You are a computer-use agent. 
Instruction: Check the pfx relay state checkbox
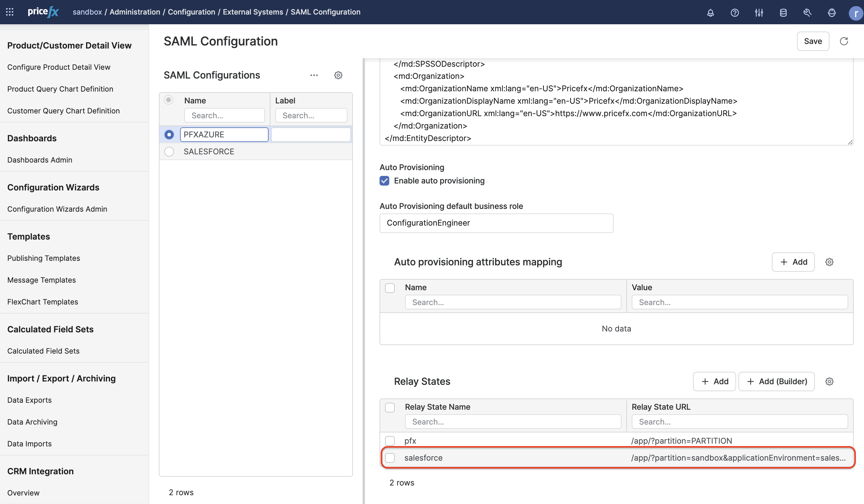click(390, 441)
